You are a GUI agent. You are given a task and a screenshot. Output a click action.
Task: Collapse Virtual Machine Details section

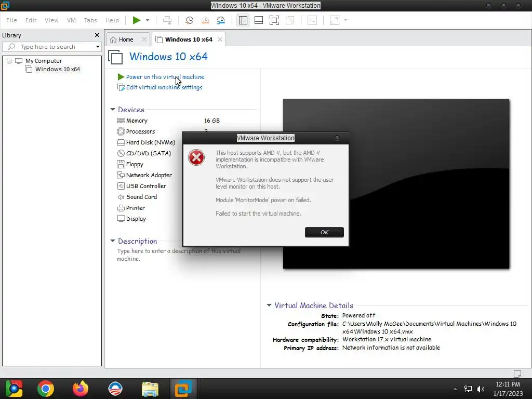point(269,305)
